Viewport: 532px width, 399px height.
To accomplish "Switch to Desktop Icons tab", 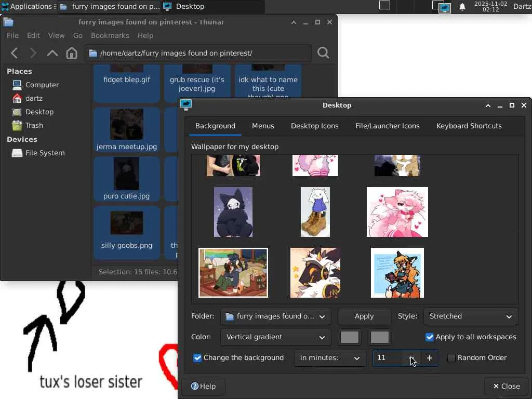I will (x=314, y=126).
